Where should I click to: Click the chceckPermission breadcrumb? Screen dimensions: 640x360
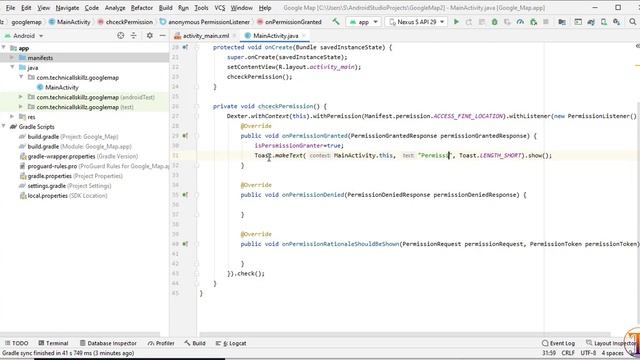coord(125,22)
